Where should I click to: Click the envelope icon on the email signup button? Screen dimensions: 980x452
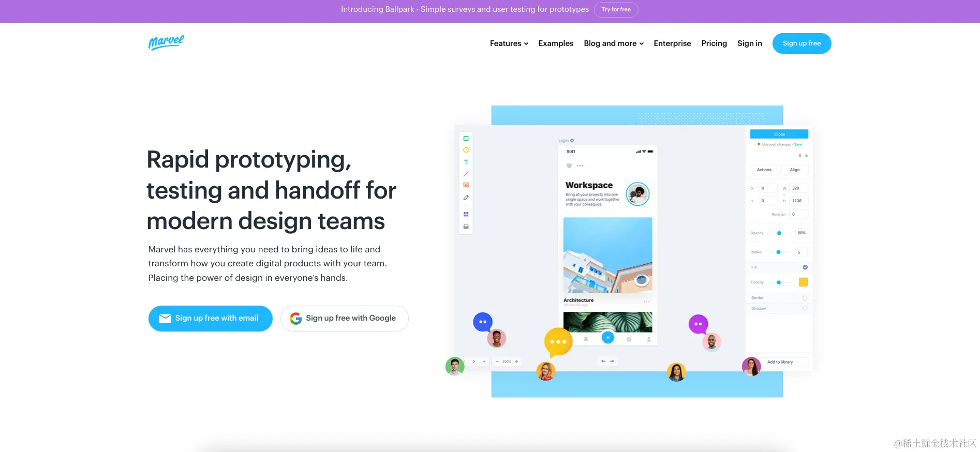pyautogui.click(x=165, y=319)
